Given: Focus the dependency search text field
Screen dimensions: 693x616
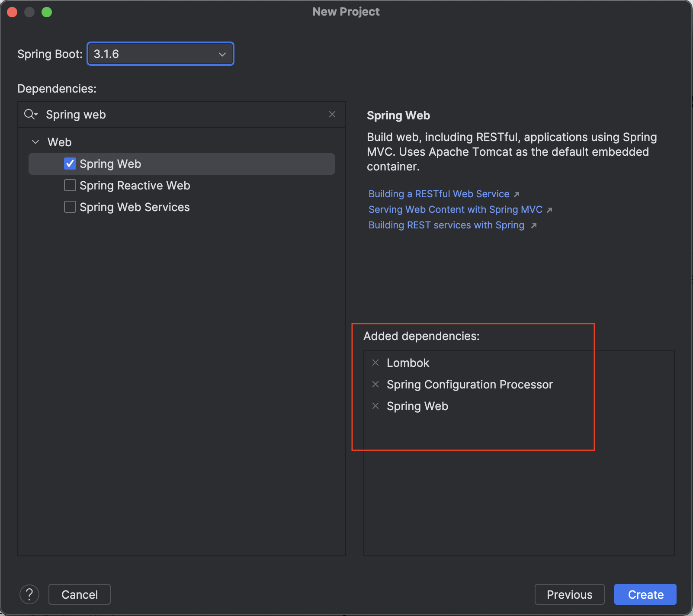Looking at the screenshot, I should (x=182, y=114).
